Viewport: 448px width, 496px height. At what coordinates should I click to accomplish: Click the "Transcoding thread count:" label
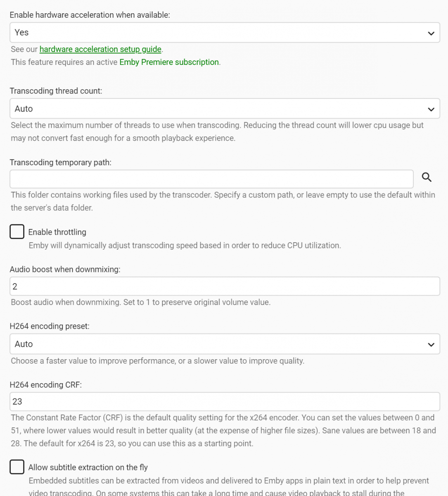coord(56,91)
